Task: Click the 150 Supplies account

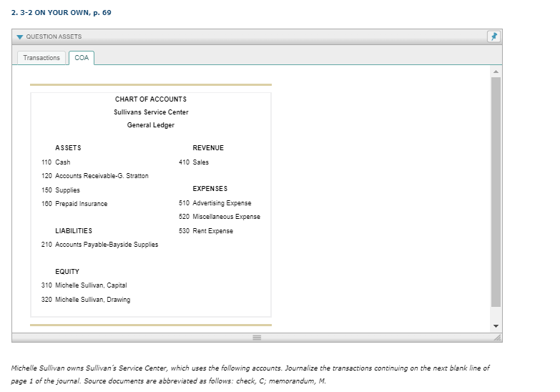Action: [61, 190]
